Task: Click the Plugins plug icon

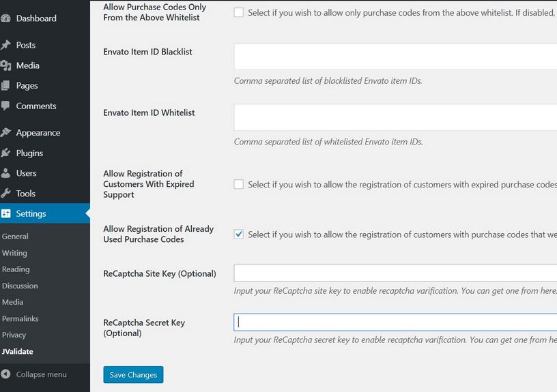Action: (x=5, y=153)
